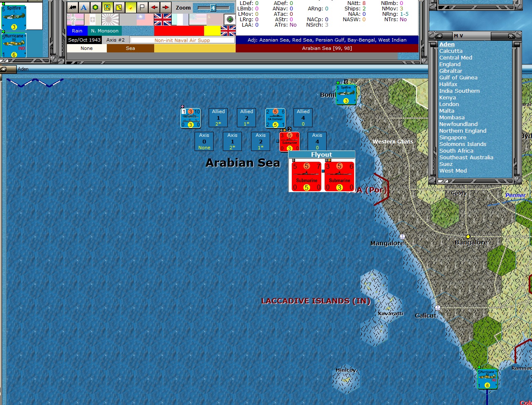
Task: Pick the 5-7 Submarine in the Flyout
Action: (x=306, y=177)
